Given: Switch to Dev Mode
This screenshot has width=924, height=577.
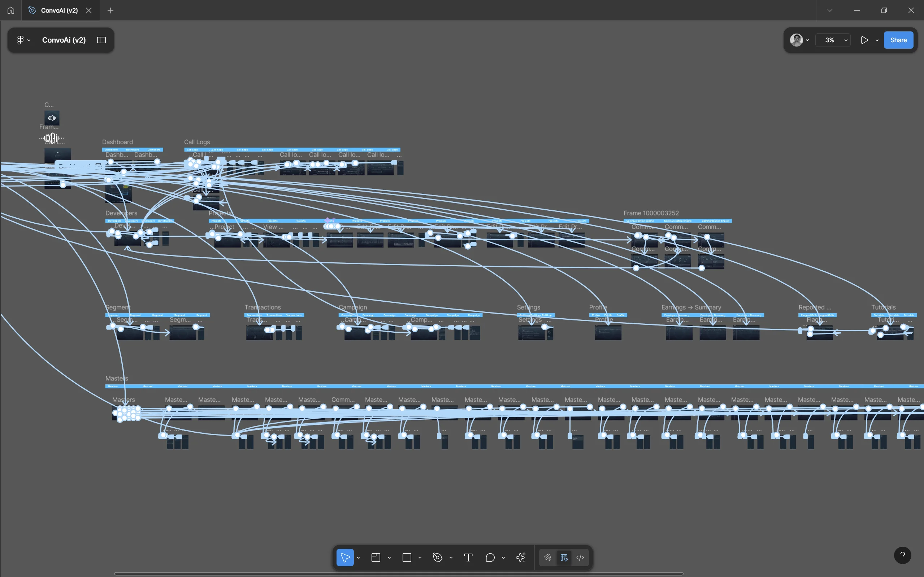Looking at the screenshot, I should tap(580, 558).
